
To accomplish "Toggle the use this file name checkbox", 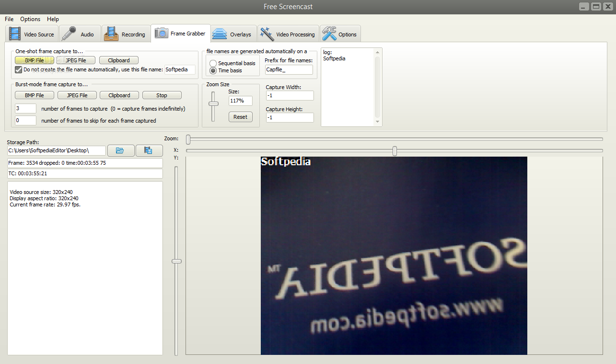I will point(19,69).
